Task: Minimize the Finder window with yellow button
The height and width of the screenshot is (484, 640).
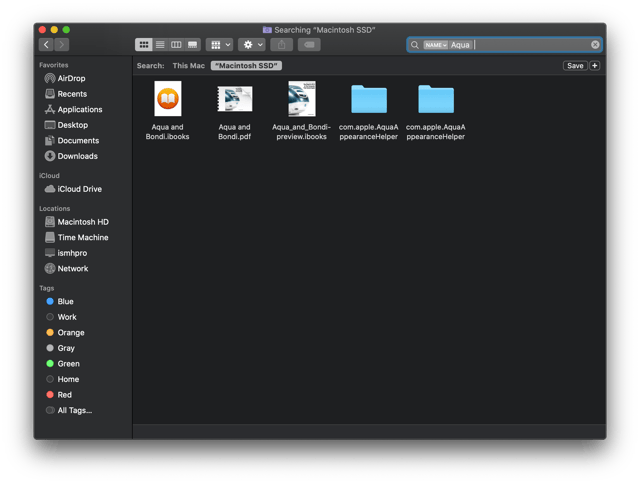Action: pos(54,29)
